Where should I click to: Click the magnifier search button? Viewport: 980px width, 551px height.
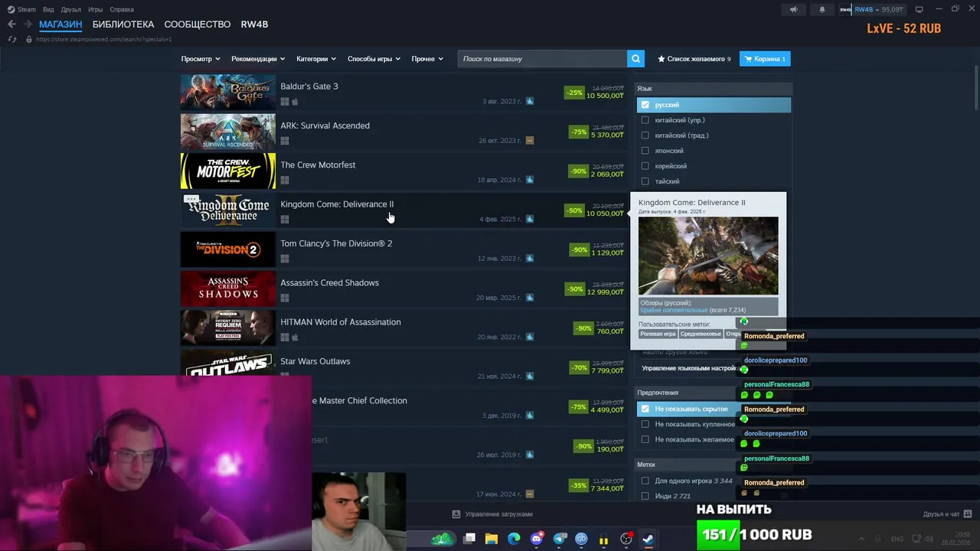coord(635,59)
